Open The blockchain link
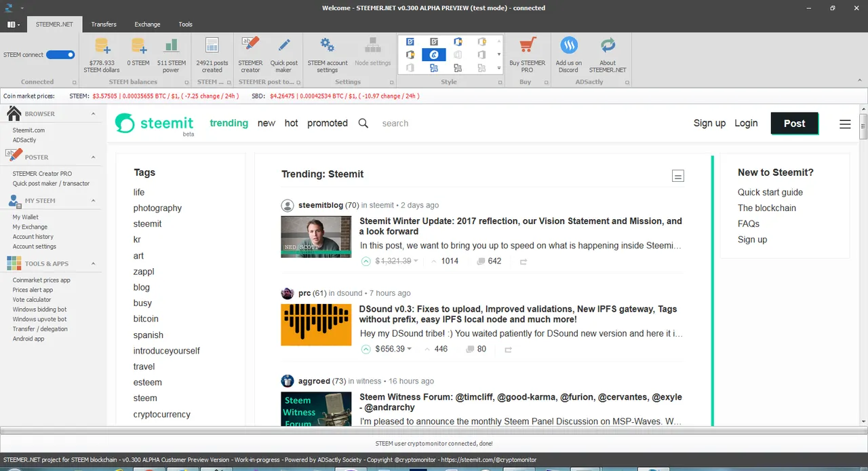The image size is (868, 471). 767,208
